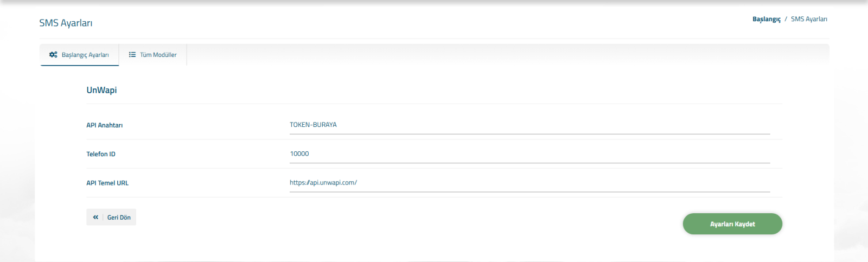
Task: Click the Telefon ID label
Action: point(101,154)
